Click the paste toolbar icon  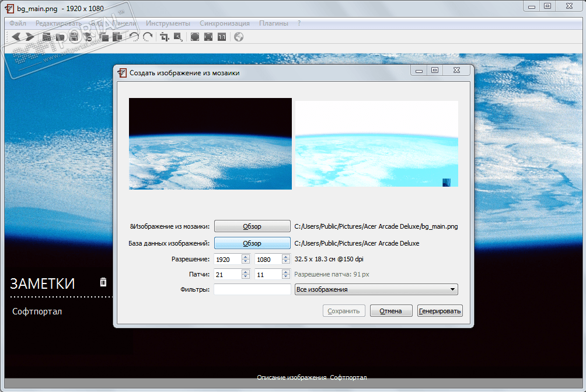click(118, 37)
